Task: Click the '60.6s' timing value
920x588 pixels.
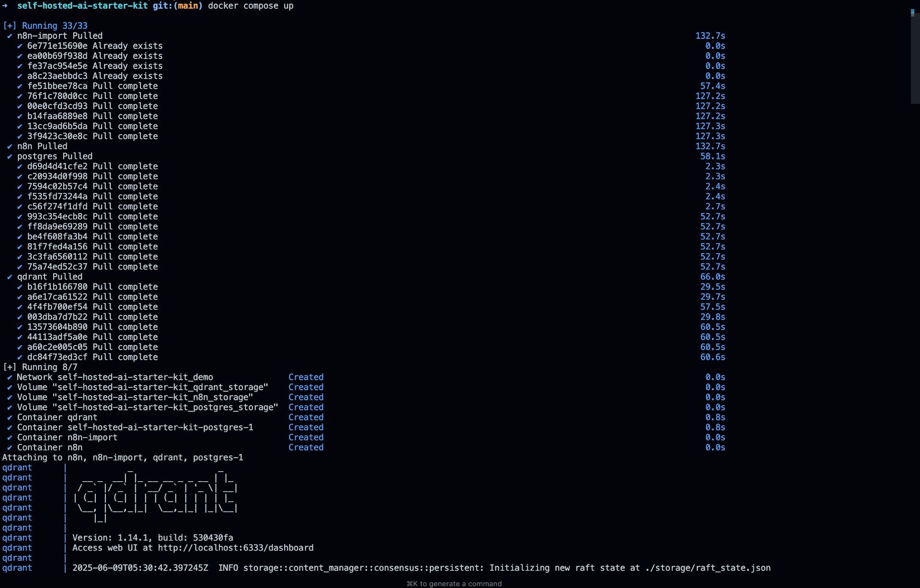Action: tap(713, 358)
